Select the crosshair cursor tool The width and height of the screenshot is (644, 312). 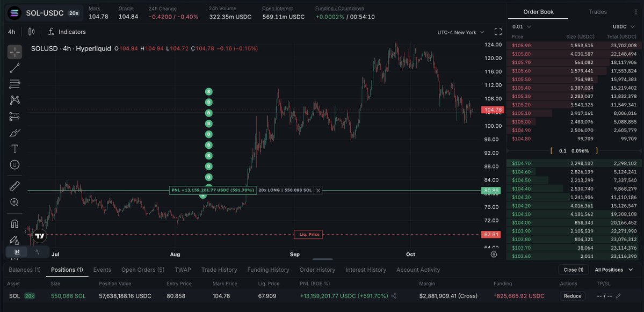coord(15,52)
